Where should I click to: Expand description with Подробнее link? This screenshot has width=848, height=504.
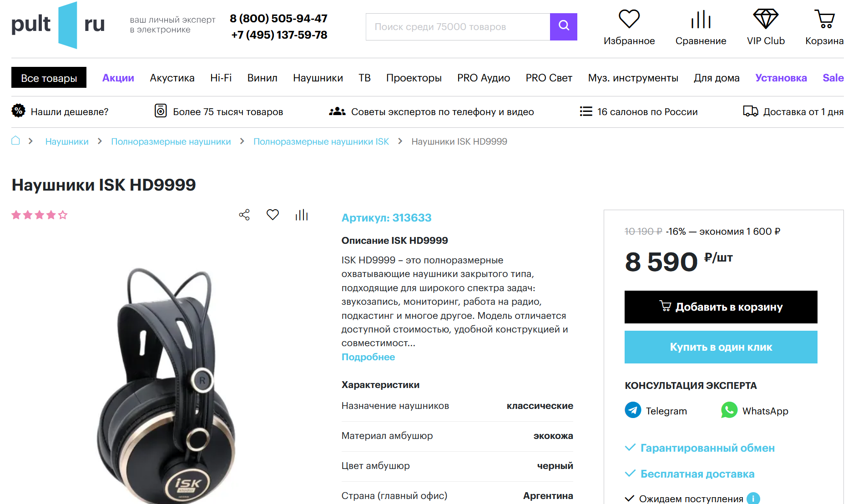(368, 357)
